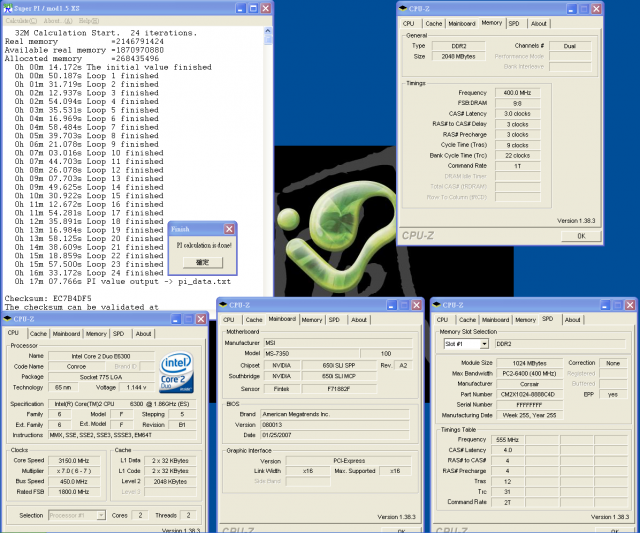Click the Core Speed 3150.0 MHz value
The image size is (640, 533).
[74, 461]
